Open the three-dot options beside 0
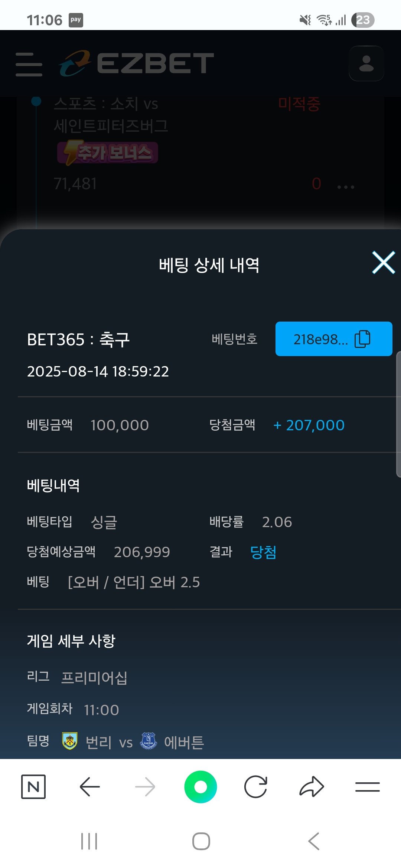This screenshot has height=868, width=401. pos(346,187)
